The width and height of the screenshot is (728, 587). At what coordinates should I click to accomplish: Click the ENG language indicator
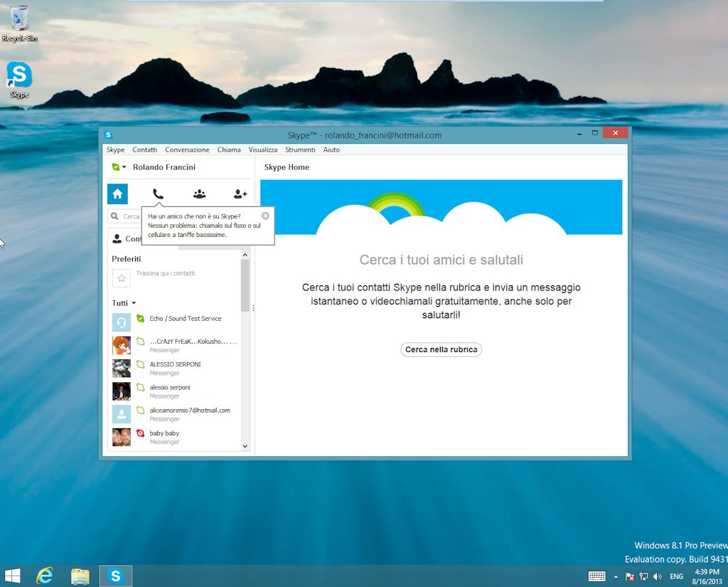coord(676,576)
